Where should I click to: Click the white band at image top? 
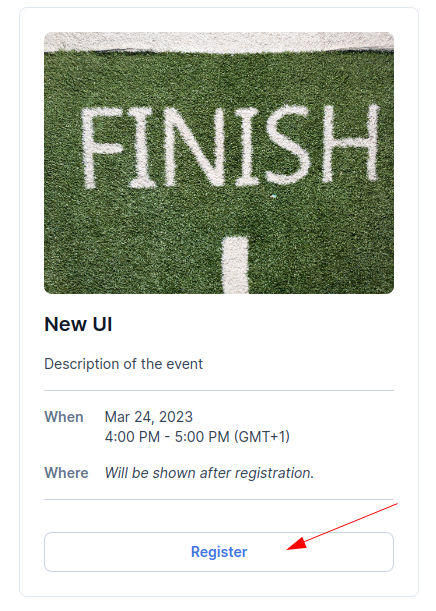coord(219,42)
